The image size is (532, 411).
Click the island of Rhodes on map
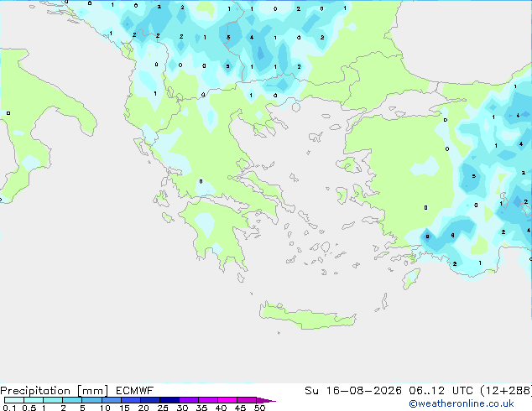pyautogui.click(x=411, y=278)
